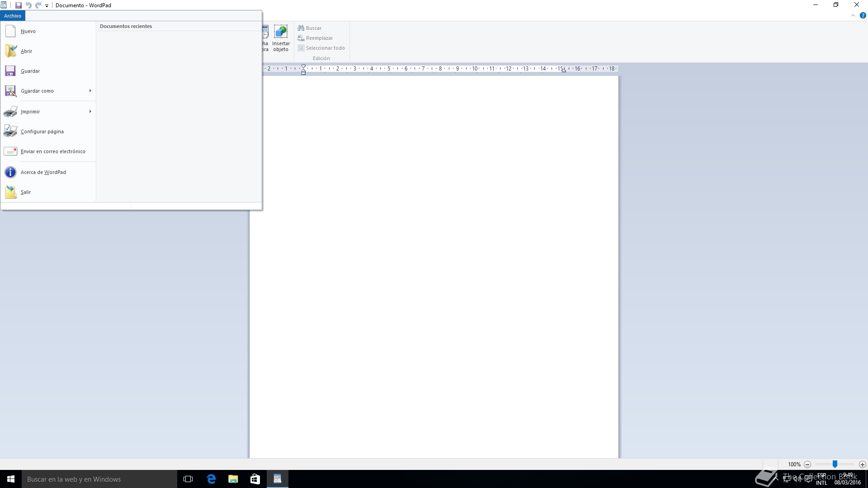
Task: Click the Archivo tab
Action: [x=13, y=16]
